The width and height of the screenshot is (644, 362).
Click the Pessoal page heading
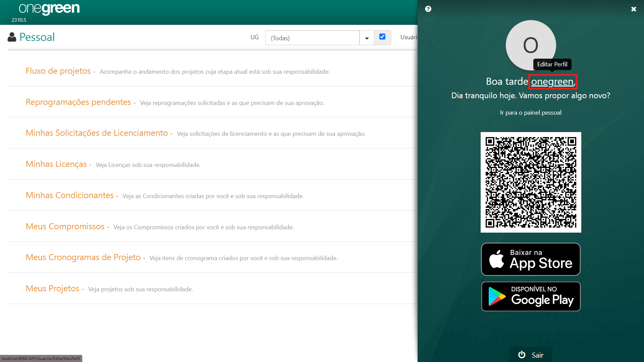pos(37,37)
